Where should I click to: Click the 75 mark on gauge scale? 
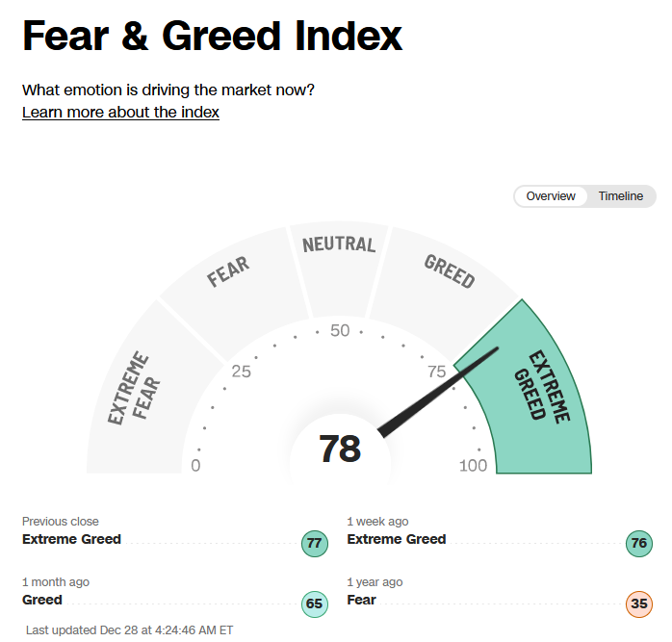(x=437, y=372)
